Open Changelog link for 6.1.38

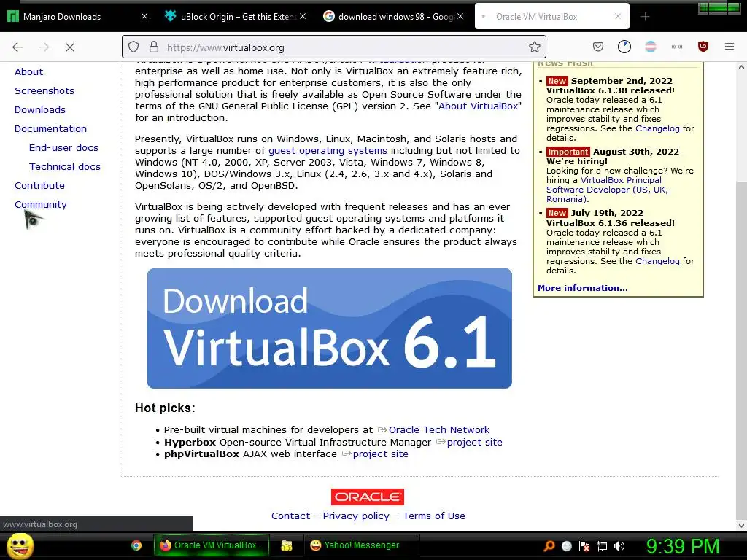pos(657,128)
